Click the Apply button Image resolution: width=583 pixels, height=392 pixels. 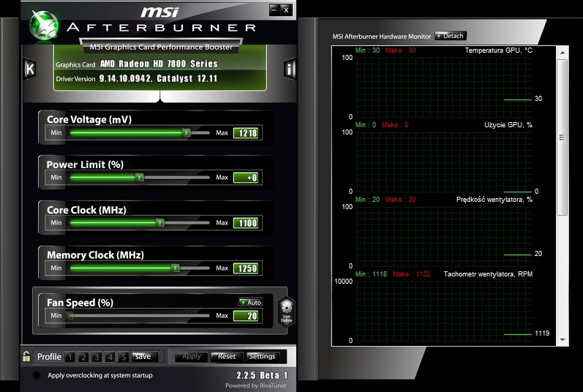pyautogui.click(x=192, y=356)
